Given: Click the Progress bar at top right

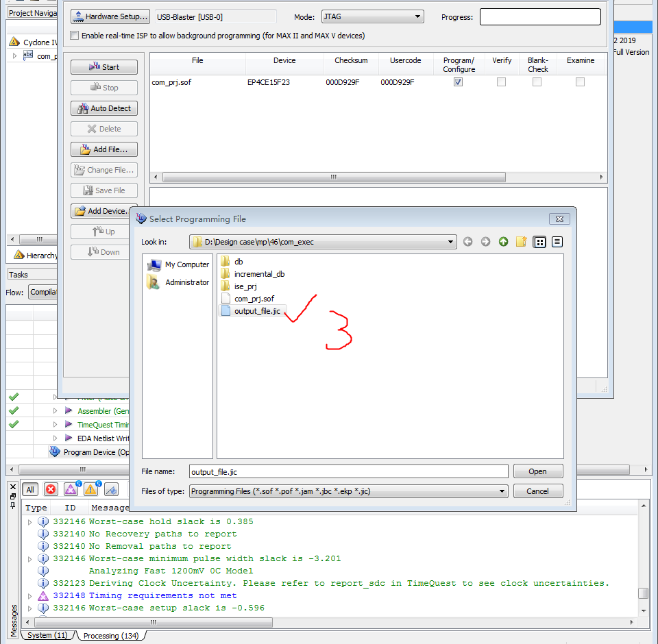Looking at the screenshot, I should pyautogui.click(x=540, y=16).
